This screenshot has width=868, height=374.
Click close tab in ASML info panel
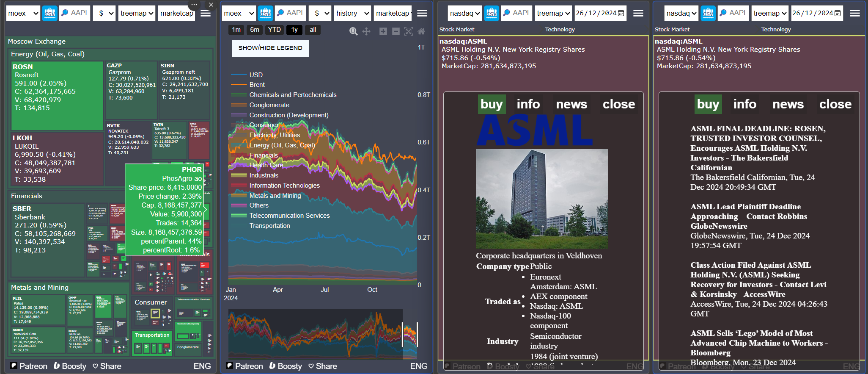click(x=619, y=104)
